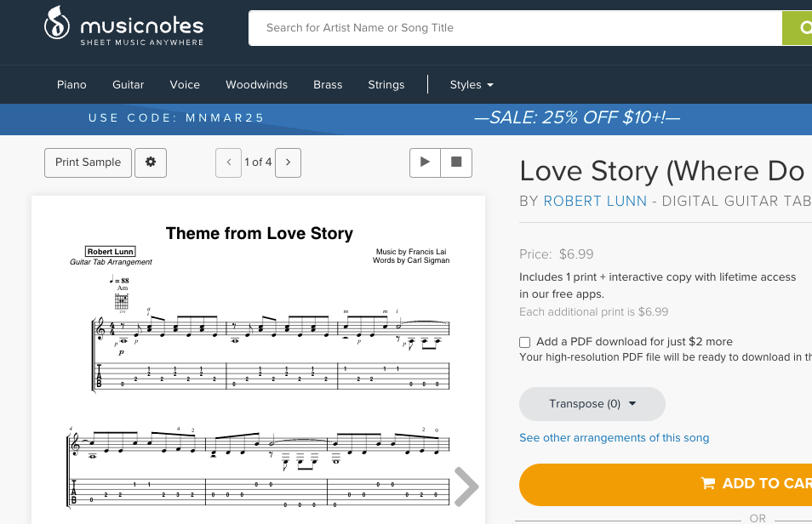Click large right chevron on sheet preview
Image resolution: width=812 pixels, height=524 pixels.
[x=466, y=487]
